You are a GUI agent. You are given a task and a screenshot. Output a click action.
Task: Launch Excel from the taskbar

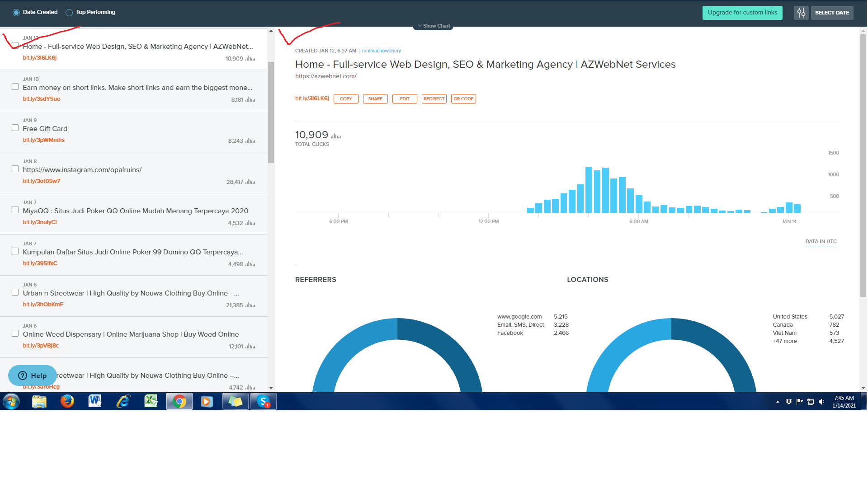(151, 401)
